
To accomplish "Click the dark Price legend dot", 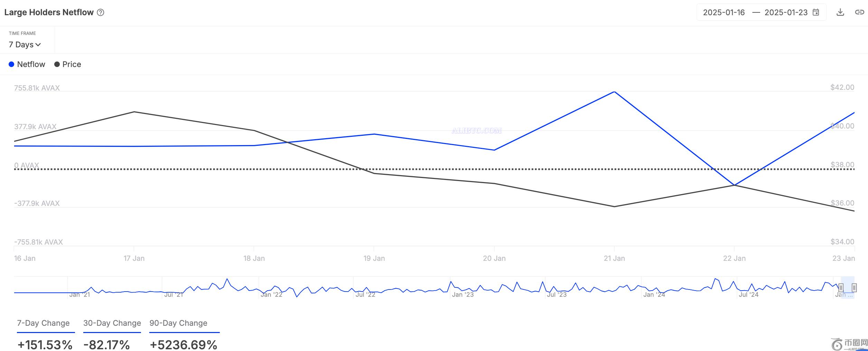I will 57,64.
